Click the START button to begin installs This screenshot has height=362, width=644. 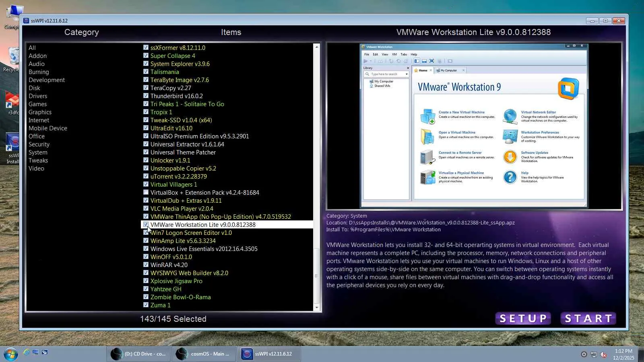[x=588, y=319]
